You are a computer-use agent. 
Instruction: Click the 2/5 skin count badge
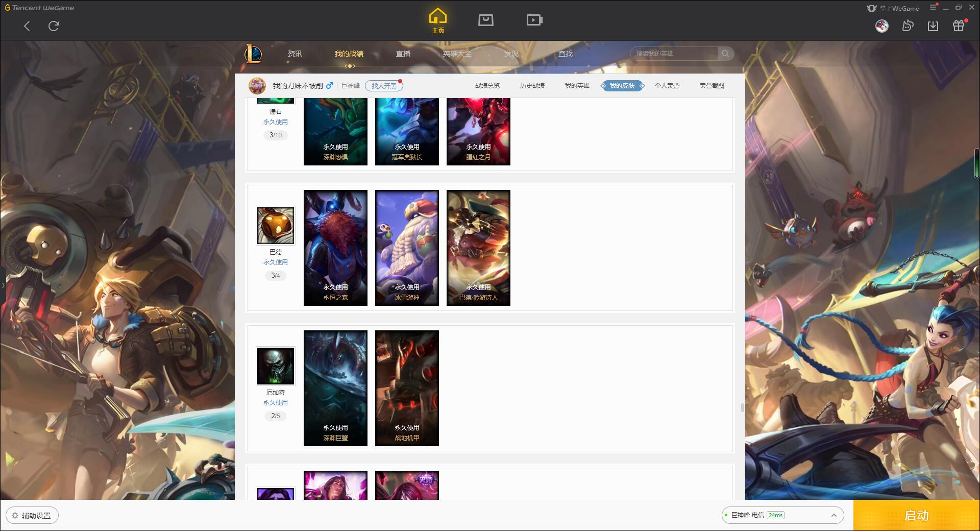tap(276, 416)
